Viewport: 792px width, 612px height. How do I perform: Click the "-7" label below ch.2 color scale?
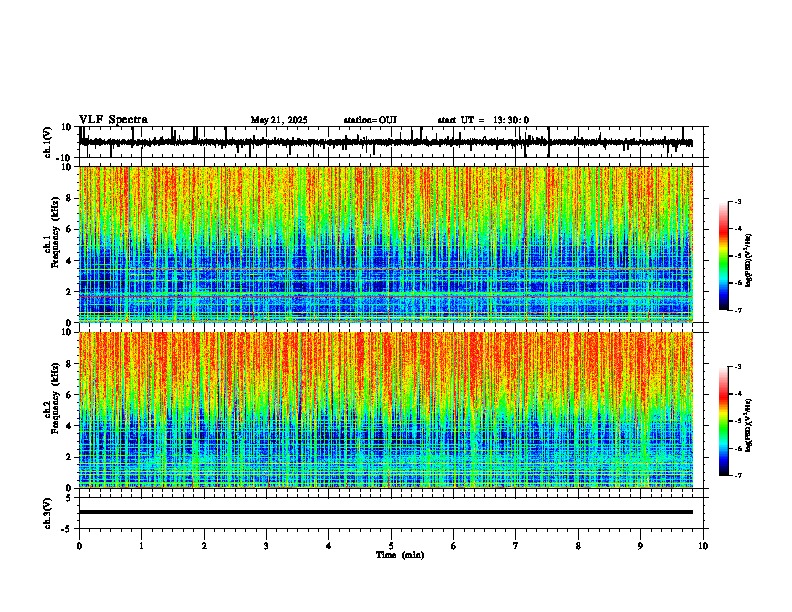tap(737, 475)
